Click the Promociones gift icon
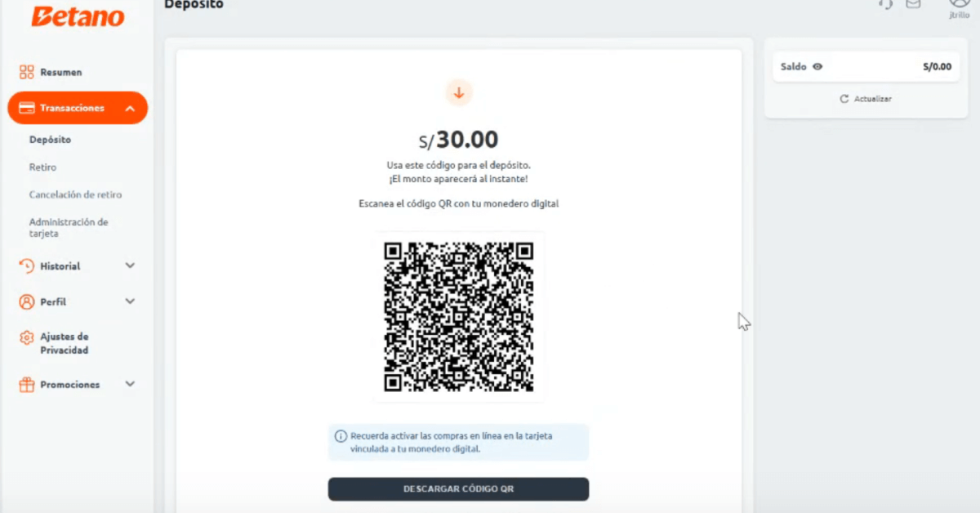980x513 pixels. click(x=27, y=384)
